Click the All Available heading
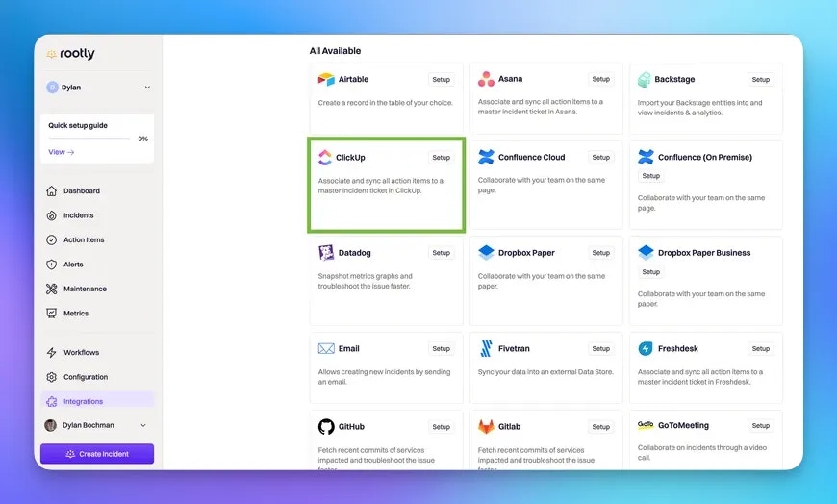This screenshot has height=504, width=837. tap(335, 51)
